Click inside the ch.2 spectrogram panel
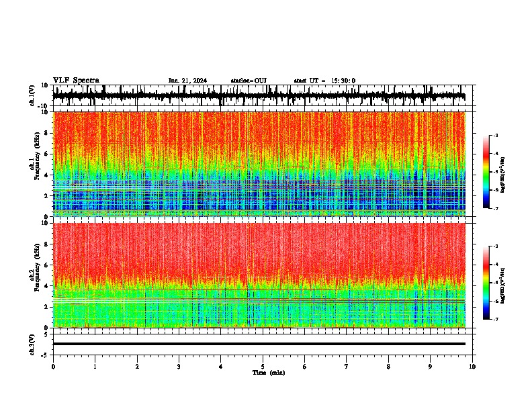 point(259,275)
